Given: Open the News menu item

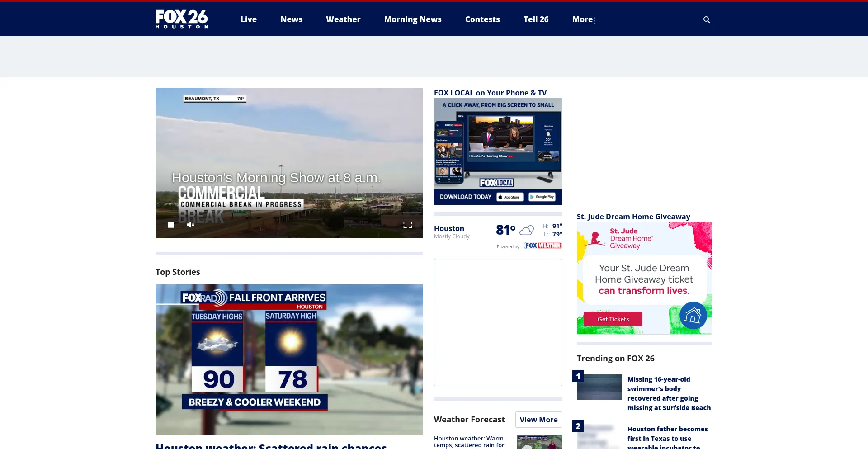Looking at the screenshot, I should click(x=291, y=19).
